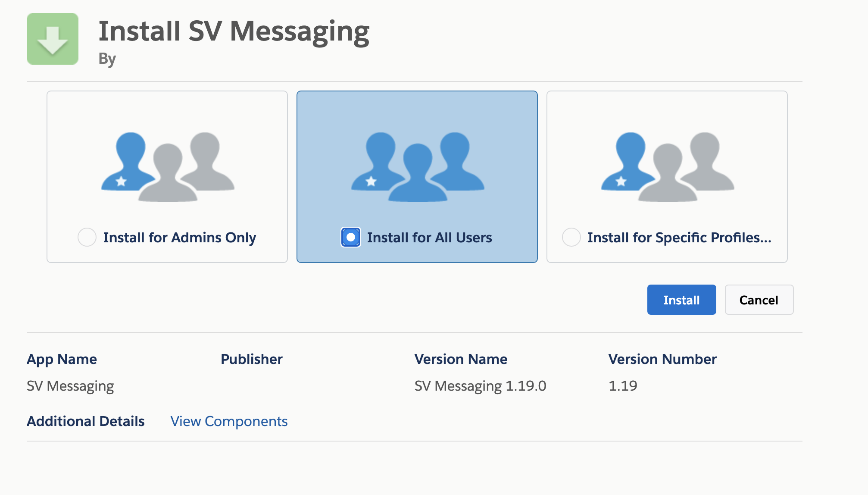Screen dimensions: 868x495
Task: Click the Additional Details label
Action: tap(86, 421)
